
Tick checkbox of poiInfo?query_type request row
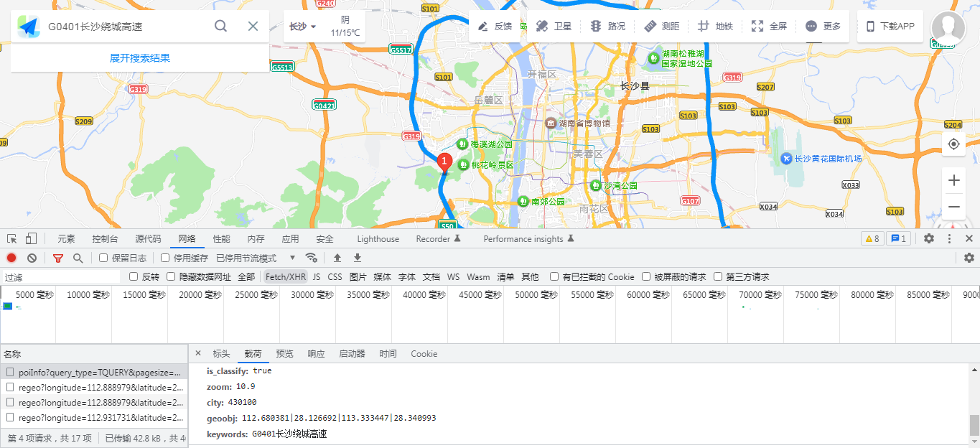10,373
